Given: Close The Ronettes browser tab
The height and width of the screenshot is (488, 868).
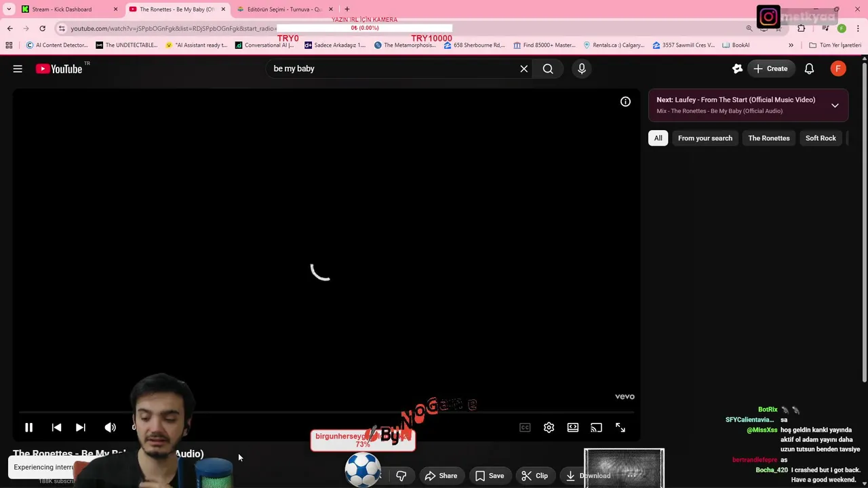Looking at the screenshot, I should [223, 9].
